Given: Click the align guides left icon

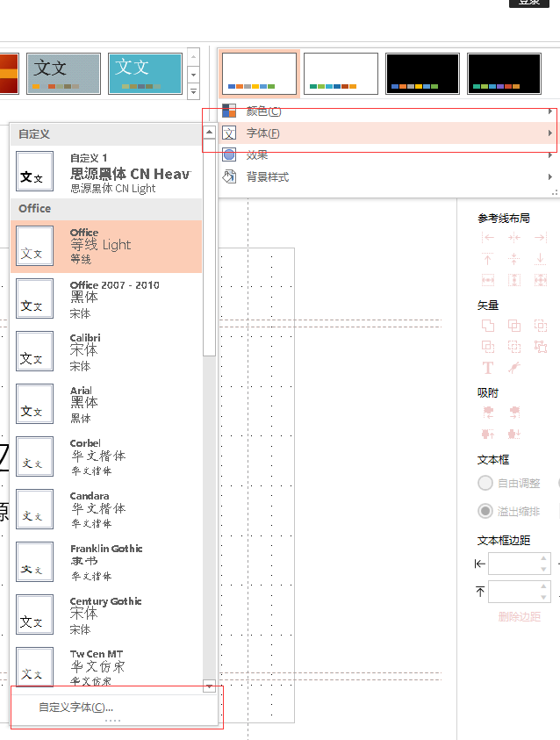Looking at the screenshot, I should pyautogui.click(x=488, y=237).
